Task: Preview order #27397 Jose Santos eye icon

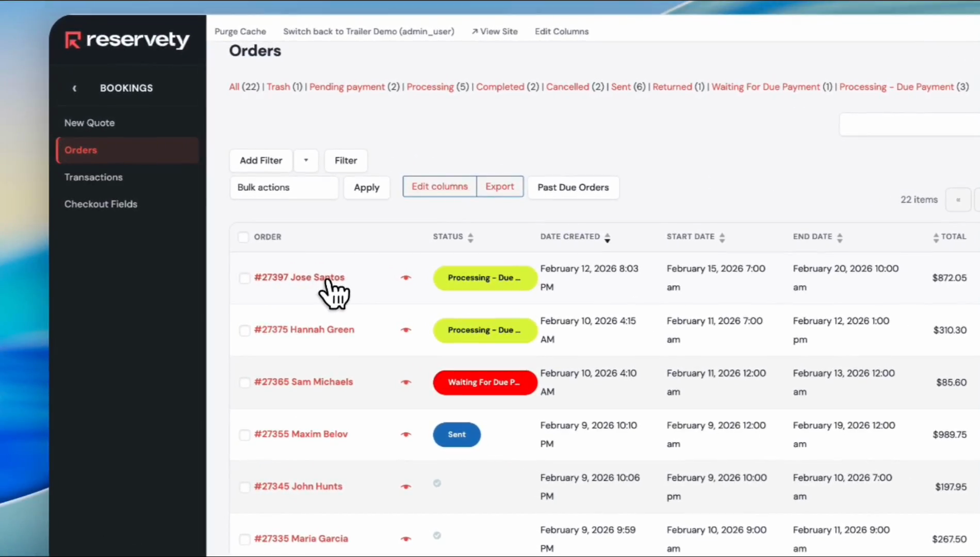Action: [x=406, y=278]
